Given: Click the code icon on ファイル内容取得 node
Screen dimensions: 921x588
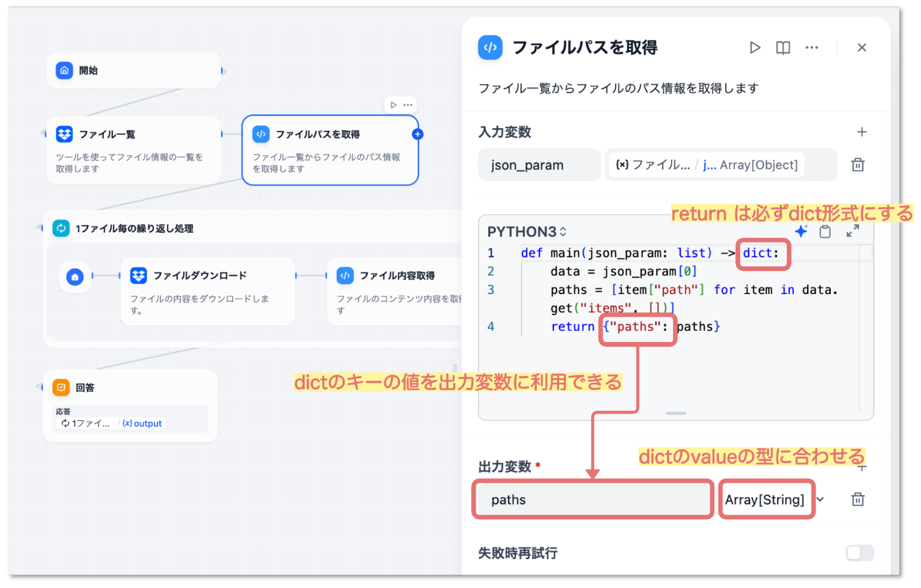Looking at the screenshot, I should (345, 276).
